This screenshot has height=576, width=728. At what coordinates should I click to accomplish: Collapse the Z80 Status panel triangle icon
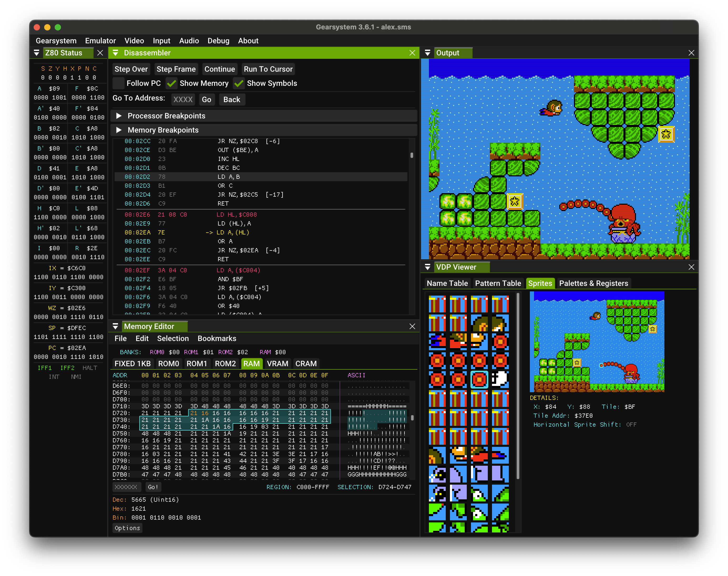(x=37, y=53)
